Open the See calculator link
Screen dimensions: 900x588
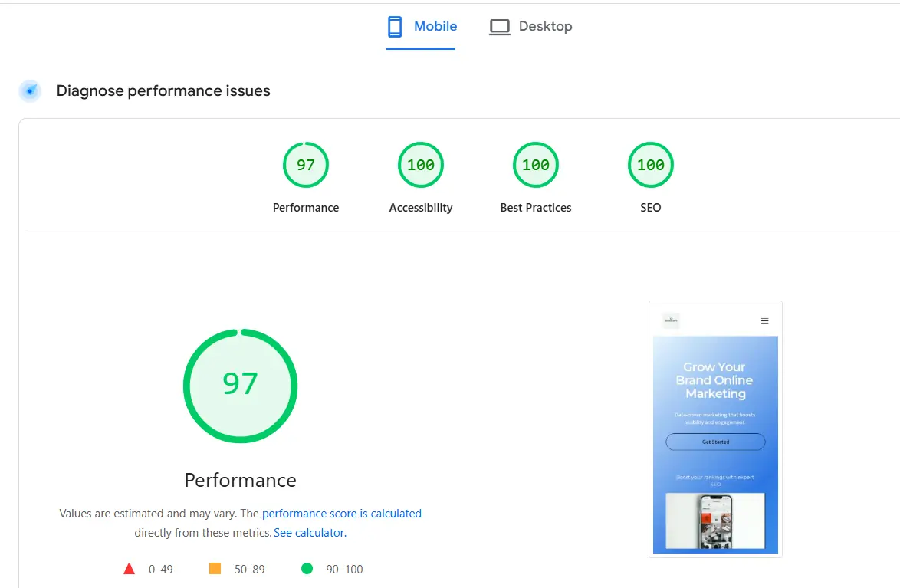coord(309,532)
